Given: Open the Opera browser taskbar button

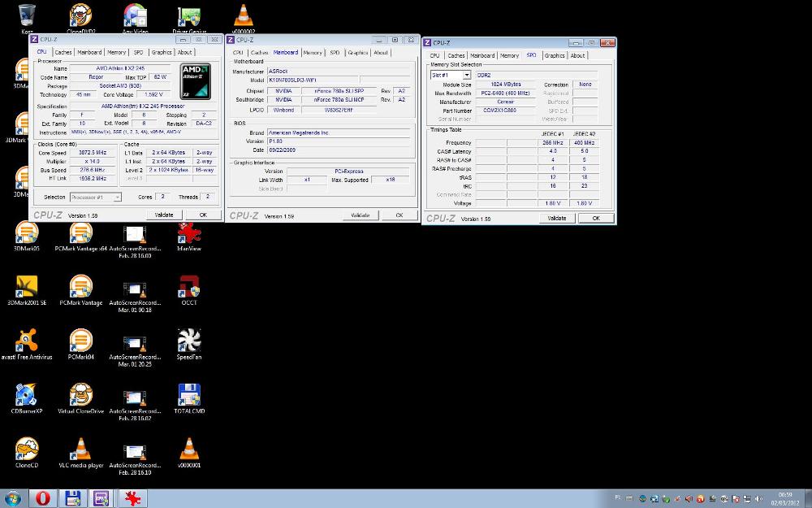Looking at the screenshot, I should pyautogui.click(x=42, y=499).
